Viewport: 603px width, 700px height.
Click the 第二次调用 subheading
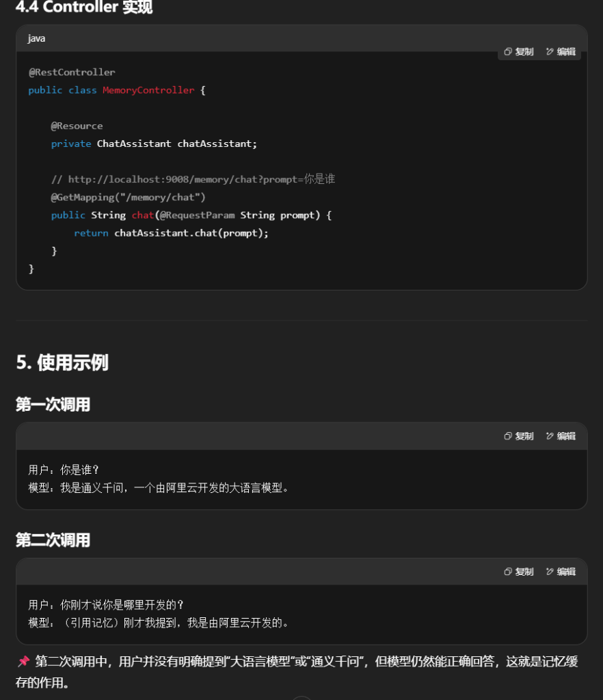tap(53, 540)
